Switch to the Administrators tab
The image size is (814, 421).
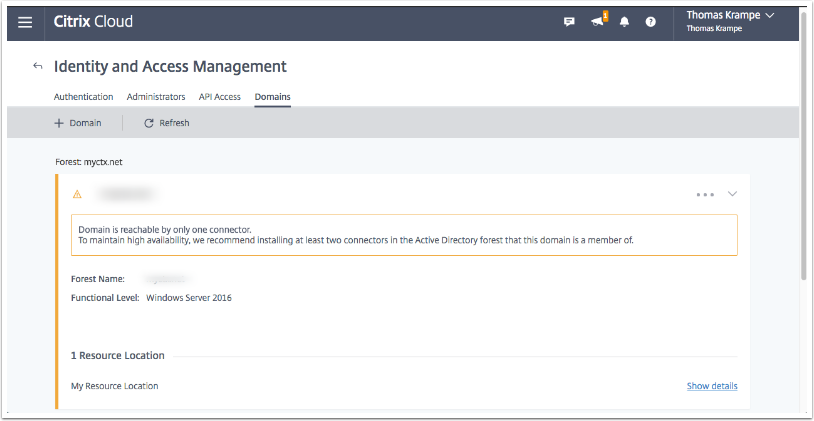pyautogui.click(x=156, y=97)
